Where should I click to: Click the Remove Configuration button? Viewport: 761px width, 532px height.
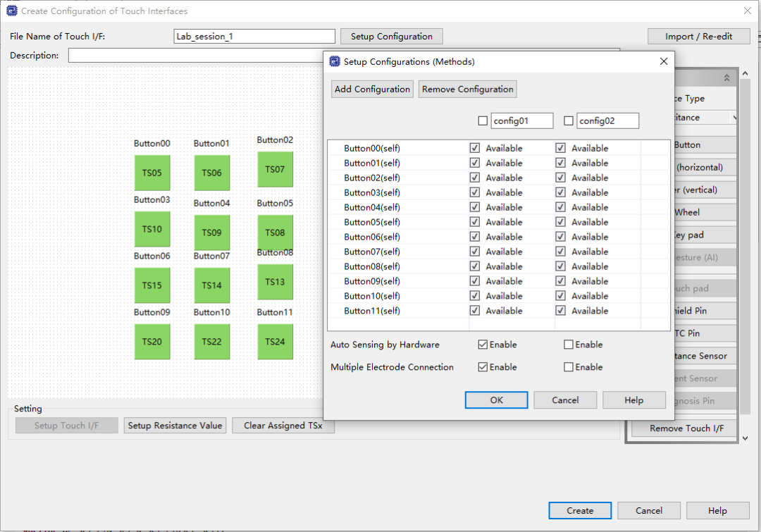point(467,89)
